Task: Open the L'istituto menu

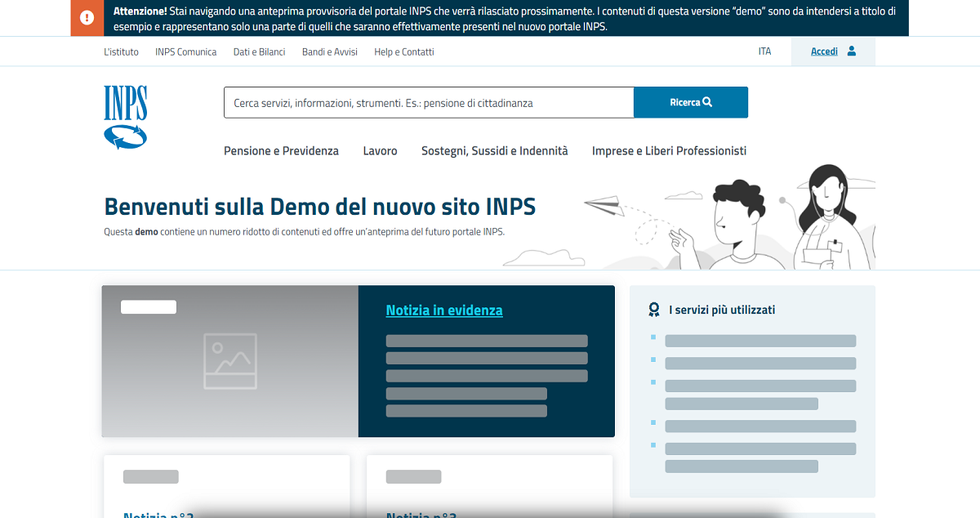Action: [x=122, y=51]
